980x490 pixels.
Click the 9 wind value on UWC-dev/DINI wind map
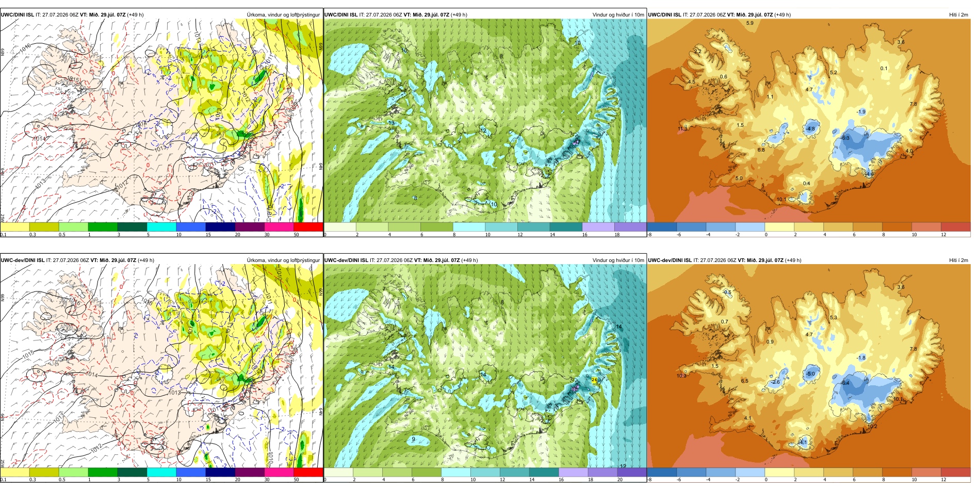[413, 439]
